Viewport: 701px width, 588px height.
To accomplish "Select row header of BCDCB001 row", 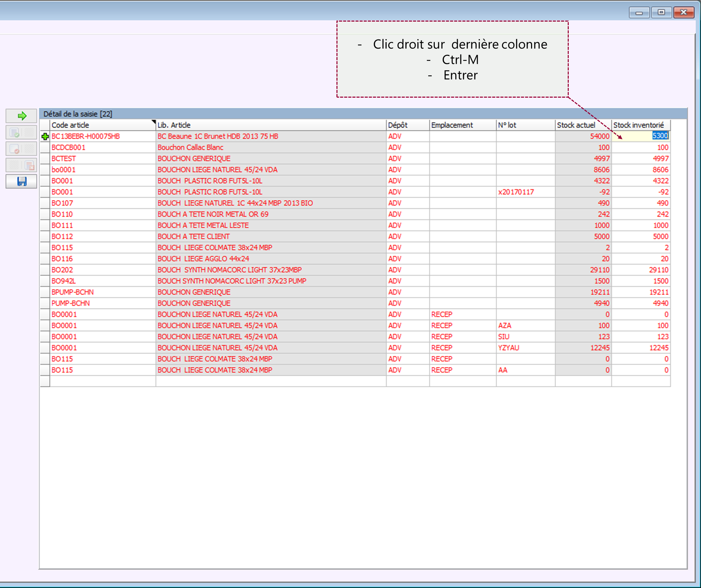I will pos(45,147).
